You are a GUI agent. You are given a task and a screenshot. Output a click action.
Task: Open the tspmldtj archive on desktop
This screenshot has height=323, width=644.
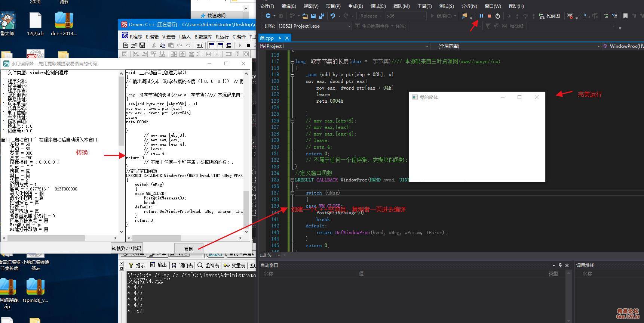[x=35, y=291]
